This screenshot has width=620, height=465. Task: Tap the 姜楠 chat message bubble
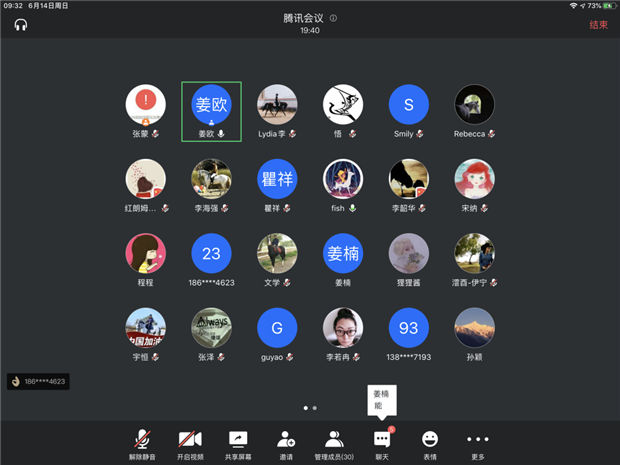click(384, 400)
